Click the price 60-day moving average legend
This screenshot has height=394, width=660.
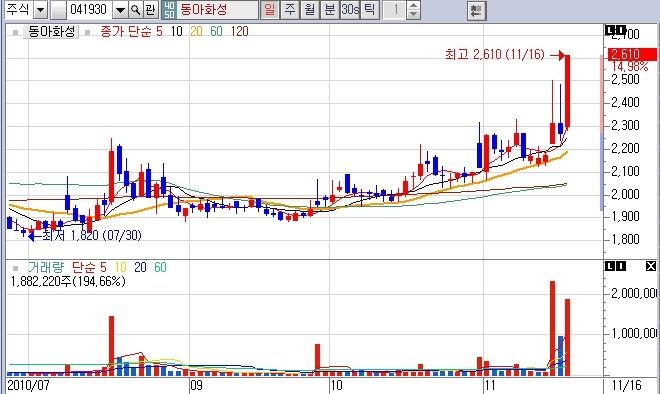tap(216, 32)
